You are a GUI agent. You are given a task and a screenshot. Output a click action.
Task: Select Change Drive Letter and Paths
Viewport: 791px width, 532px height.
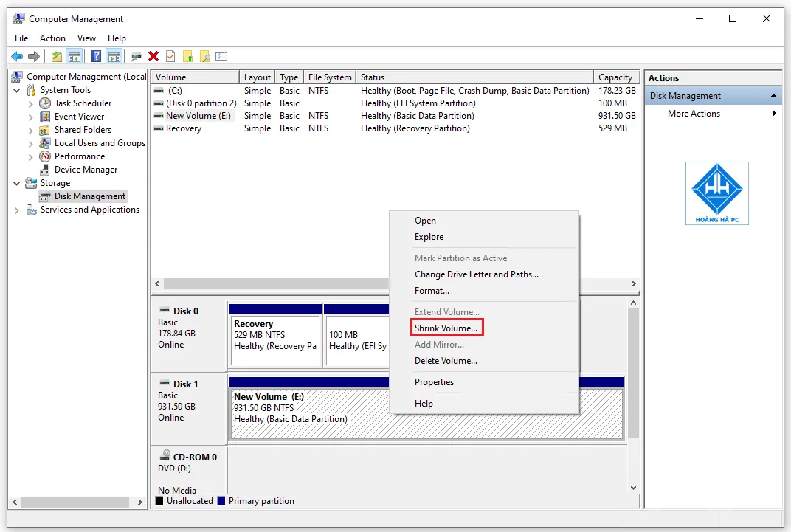(x=477, y=274)
